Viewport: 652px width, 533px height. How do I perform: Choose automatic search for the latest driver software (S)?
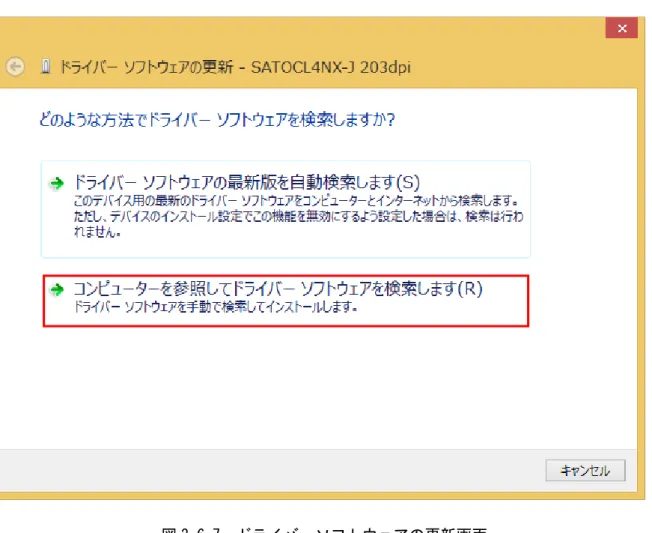point(286,209)
